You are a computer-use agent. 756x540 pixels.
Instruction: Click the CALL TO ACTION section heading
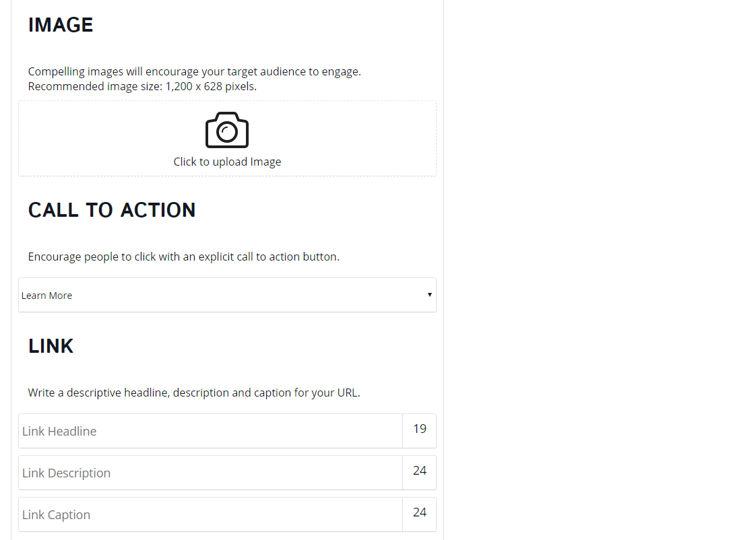112,210
